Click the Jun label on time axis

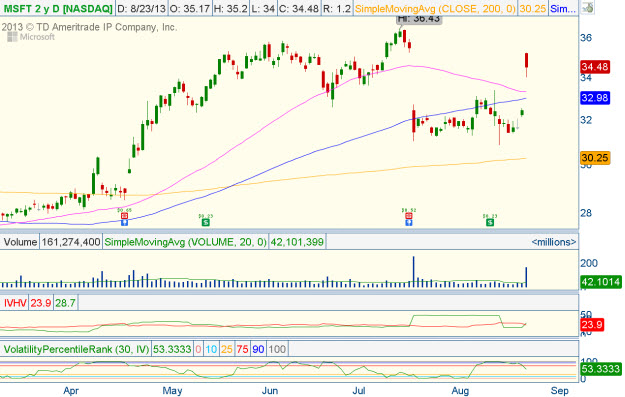tap(269, 391)
